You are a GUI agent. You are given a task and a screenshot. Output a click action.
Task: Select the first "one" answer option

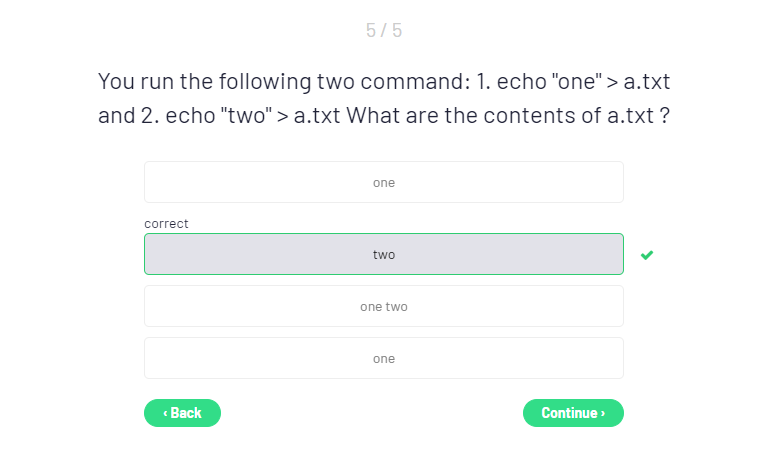[x=384, y=182]
